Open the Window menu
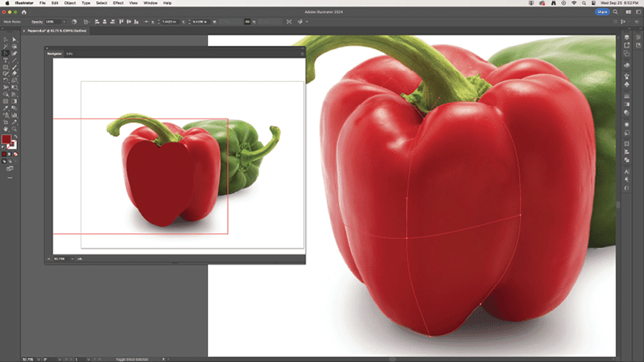Image resolution: width=644 pixels, height=362 pixels. (151, 3)
